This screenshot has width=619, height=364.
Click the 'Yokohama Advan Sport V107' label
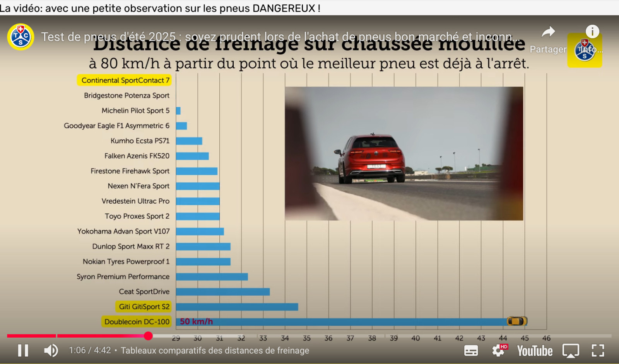123,231
